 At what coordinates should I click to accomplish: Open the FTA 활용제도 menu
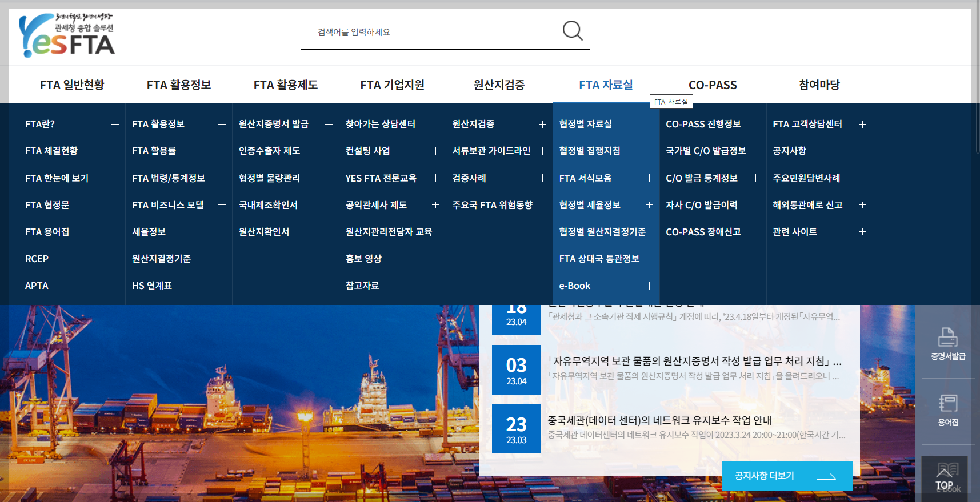[x=286, y=85]
